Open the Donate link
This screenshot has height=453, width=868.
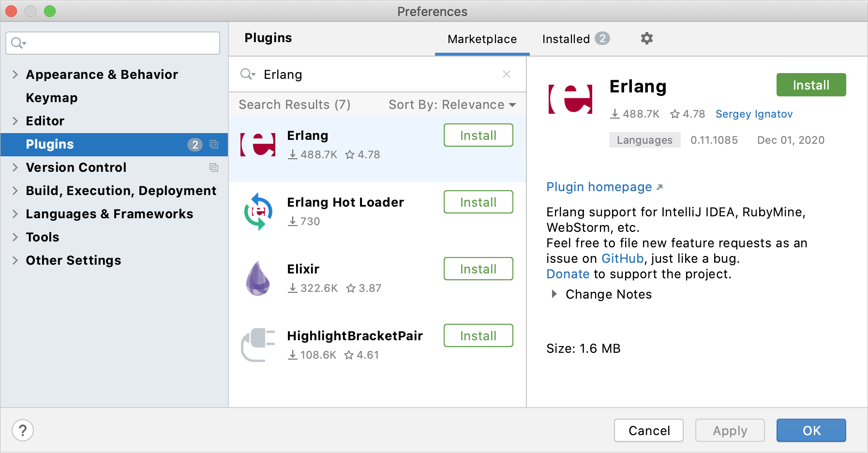(x=568, y=274)
